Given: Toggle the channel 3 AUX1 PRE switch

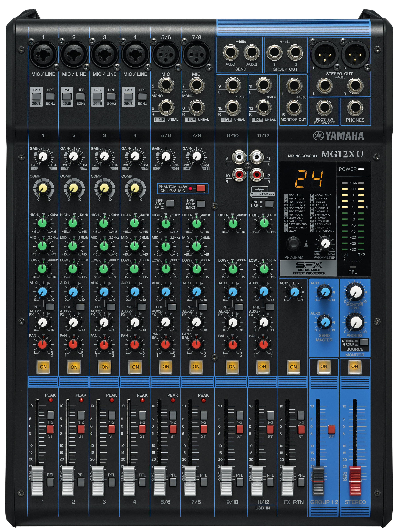Looking at the screenshot, I should pos(111,307).
